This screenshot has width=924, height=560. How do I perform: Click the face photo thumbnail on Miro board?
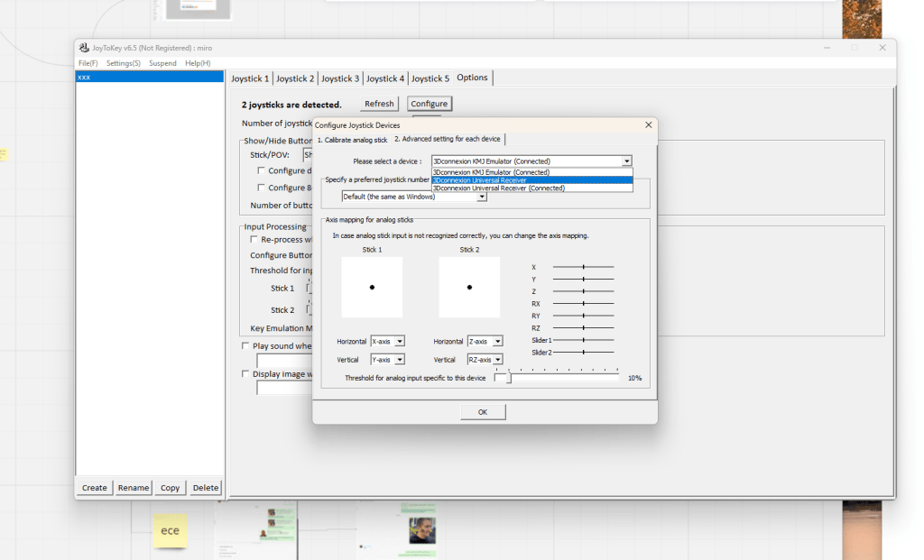422,530
